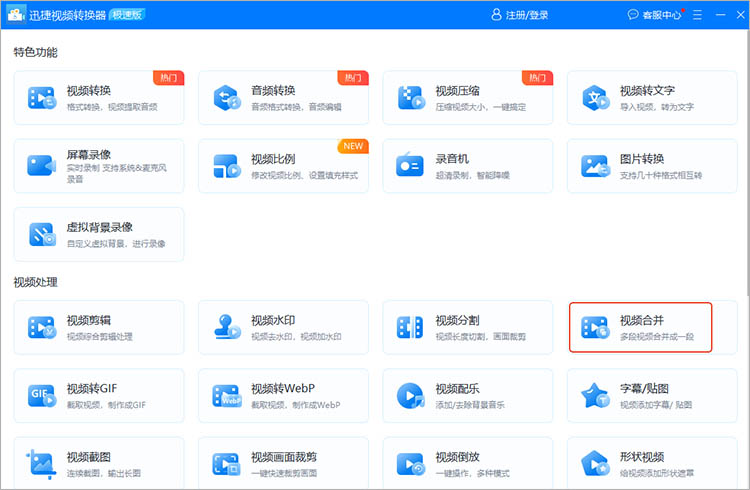This screenshot has width=750, height=490.
Task: Open the 视频转文字 video-to-text tool
Action: pyautogui.click(x=651, y=97)
